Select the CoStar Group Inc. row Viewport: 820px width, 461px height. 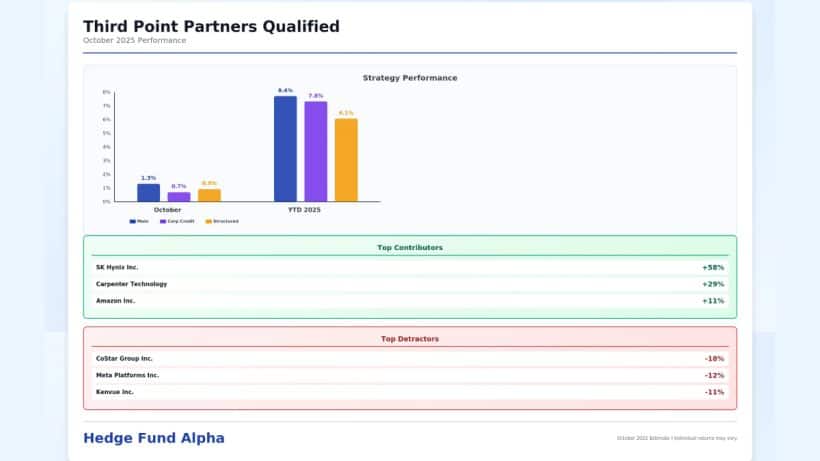point(410,359)
